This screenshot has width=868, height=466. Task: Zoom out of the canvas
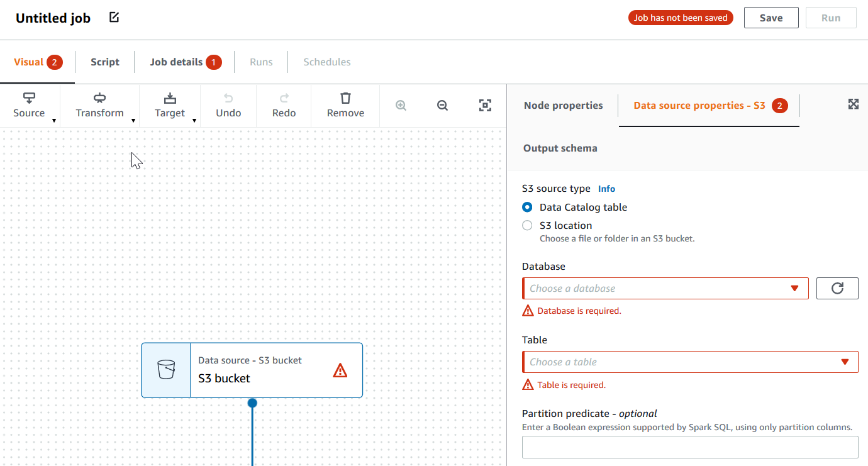pos(442,105)
